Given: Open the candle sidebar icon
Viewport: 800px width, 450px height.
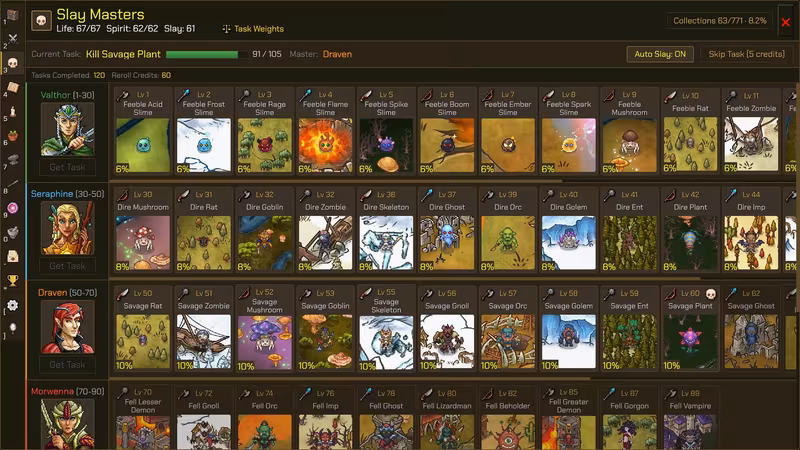Looking at the screenshot, I should [x=13, y=111].
